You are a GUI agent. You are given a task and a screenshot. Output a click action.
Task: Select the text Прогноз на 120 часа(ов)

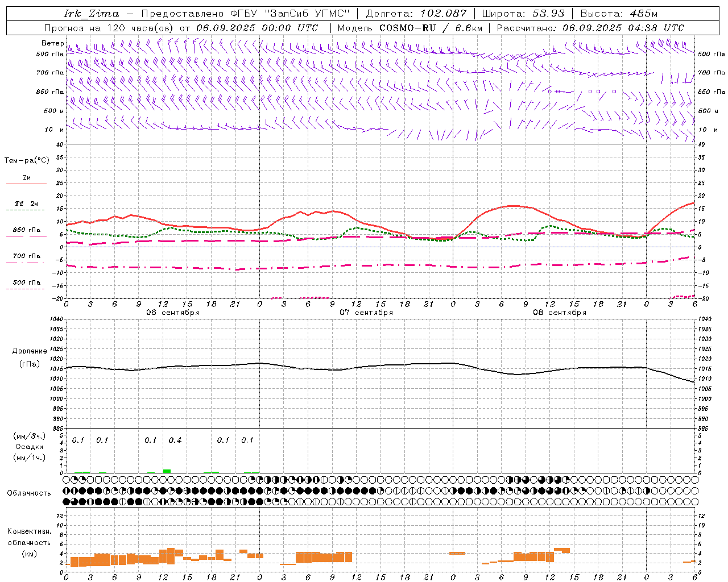pyautogui.click(x=109, y=28)
